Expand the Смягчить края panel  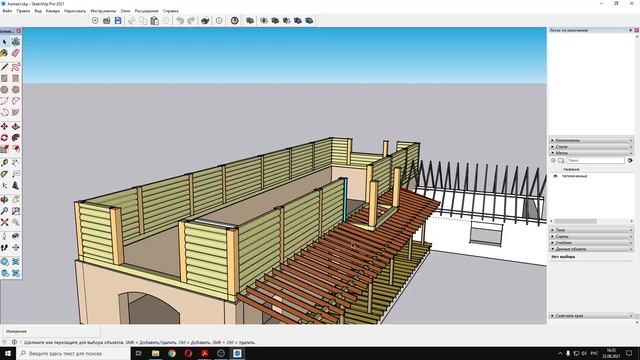(591, 315)
